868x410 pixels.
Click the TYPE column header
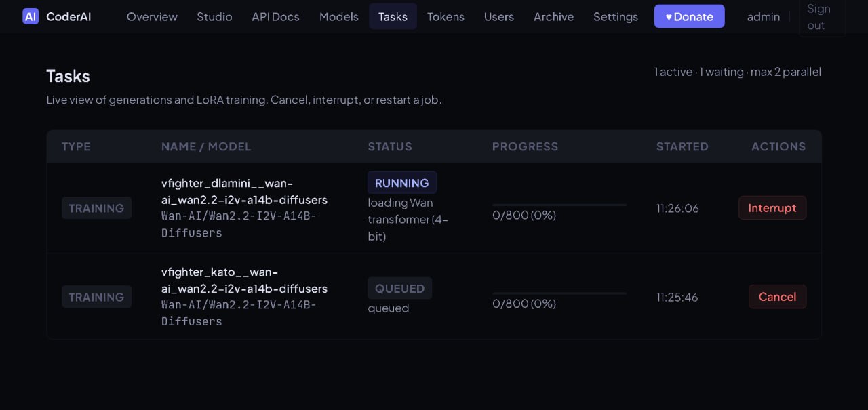click(76, 146)
